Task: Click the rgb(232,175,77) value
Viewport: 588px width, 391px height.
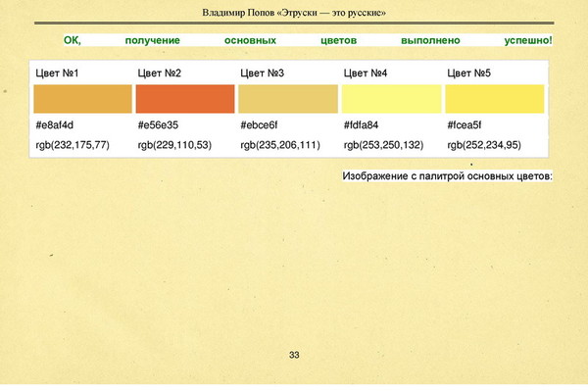Action: coord(73,145)
